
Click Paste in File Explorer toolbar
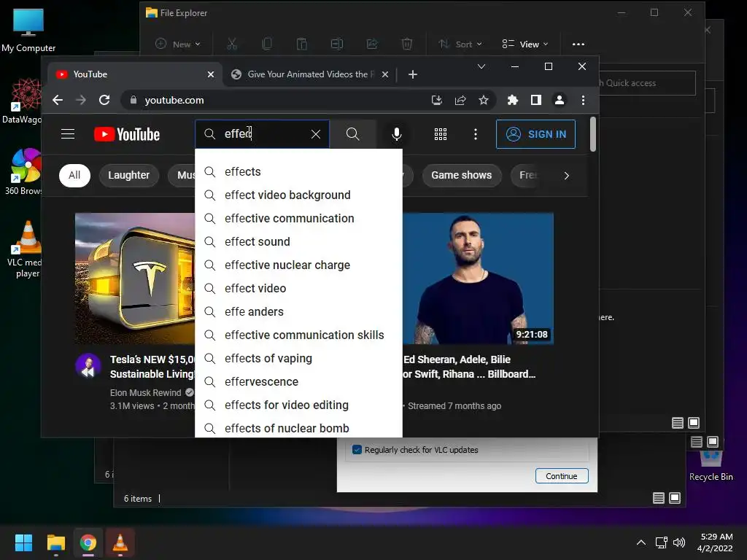coord(301,44)
